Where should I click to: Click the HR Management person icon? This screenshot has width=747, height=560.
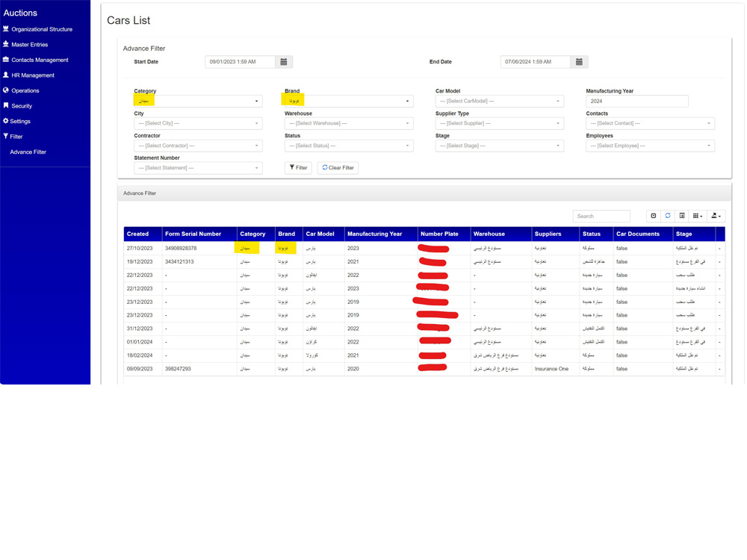6,75
